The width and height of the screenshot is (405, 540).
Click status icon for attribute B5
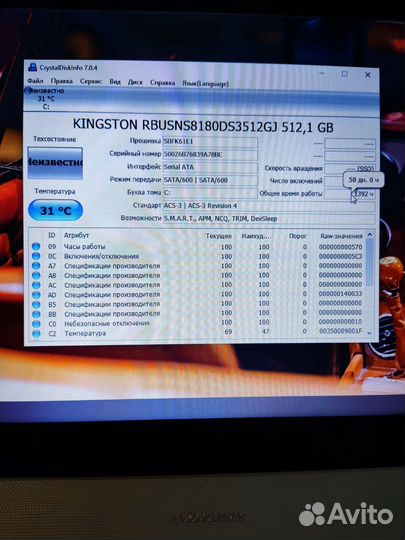[x=36, y=304]
